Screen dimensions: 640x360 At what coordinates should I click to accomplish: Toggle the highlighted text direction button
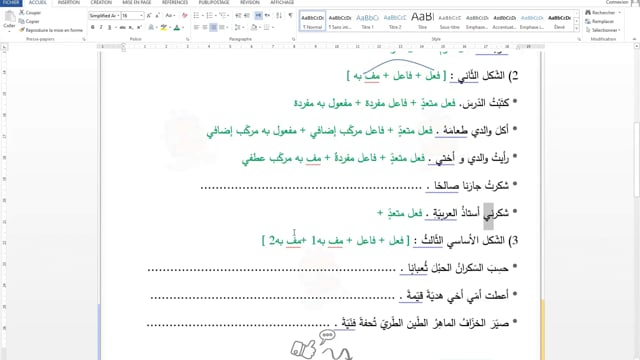pos(258,16)
